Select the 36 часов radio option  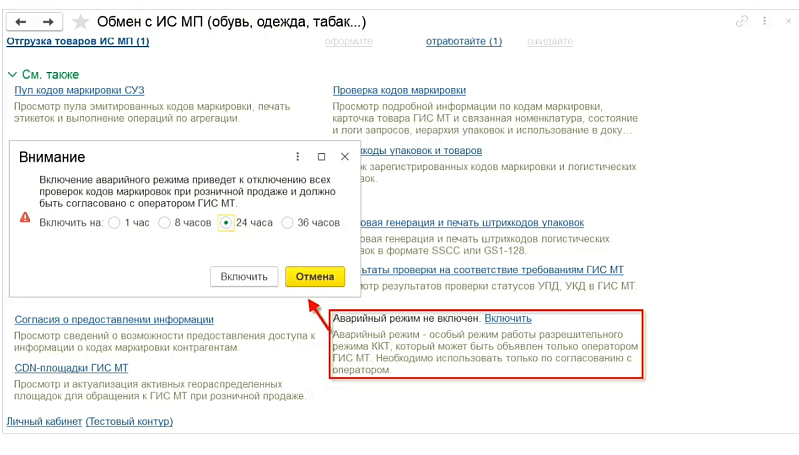click(x=287, y=223)
